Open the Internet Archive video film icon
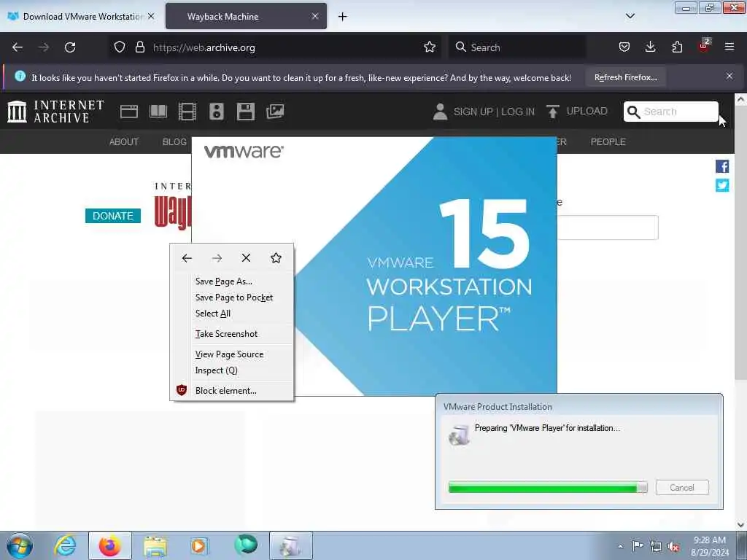Screen dimensions: 747x560 (x=187, y=112)
